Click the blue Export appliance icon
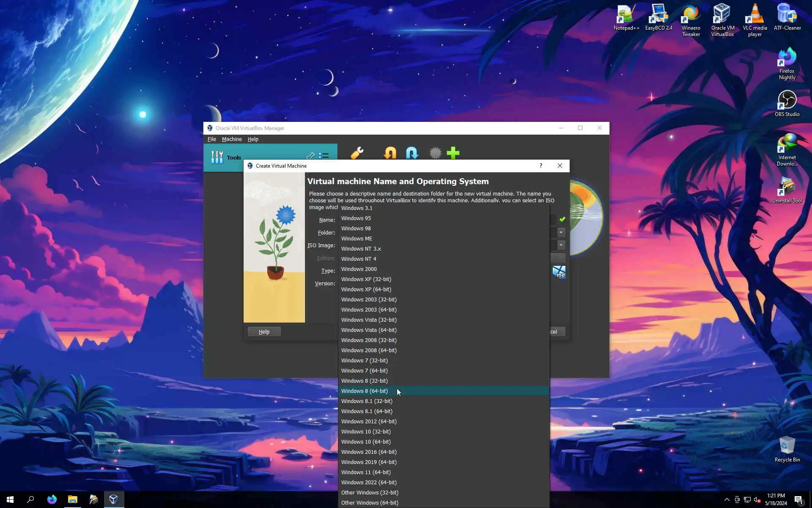The height and width of the screenshot is (508, 812). click(412, 153)
